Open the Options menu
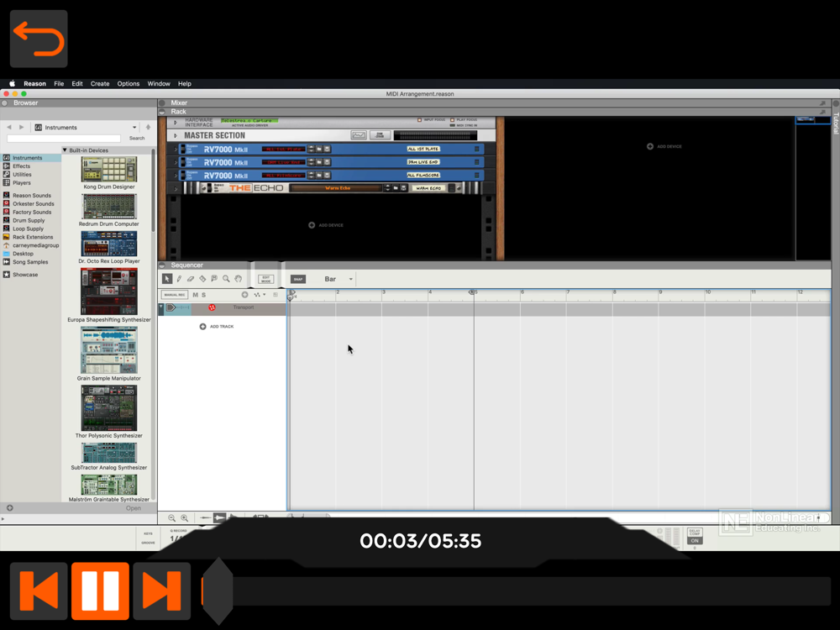 coord(128,83)
